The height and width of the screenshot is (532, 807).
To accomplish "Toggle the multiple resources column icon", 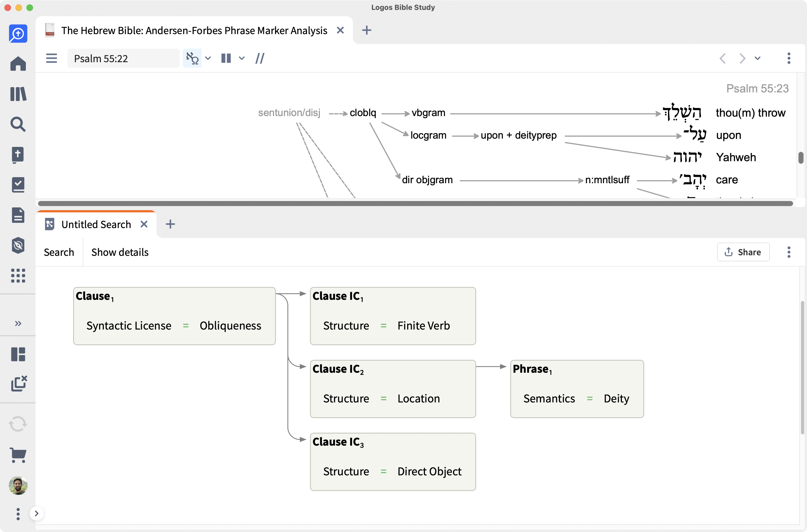I will (226, 58).
